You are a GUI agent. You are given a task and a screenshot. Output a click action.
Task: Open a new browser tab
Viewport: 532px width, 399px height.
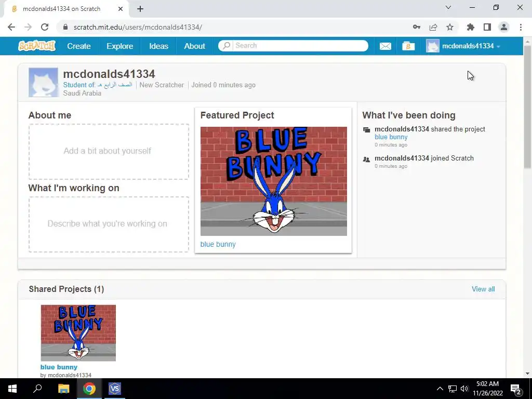[x=140, y=9]
